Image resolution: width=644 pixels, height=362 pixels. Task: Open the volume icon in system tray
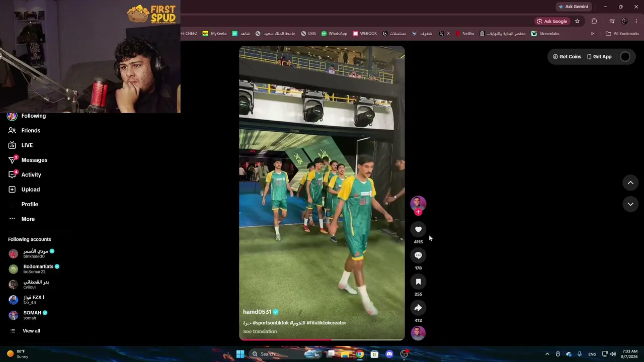(613, 354)
